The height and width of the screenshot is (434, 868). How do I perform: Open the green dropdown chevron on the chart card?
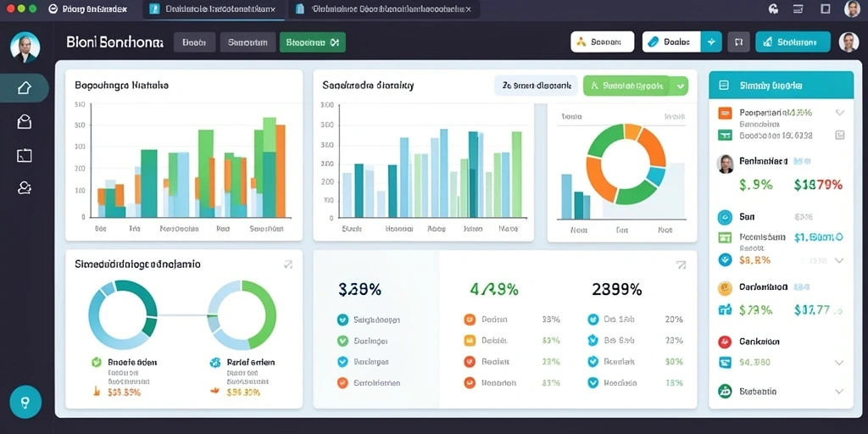[681, 86]
